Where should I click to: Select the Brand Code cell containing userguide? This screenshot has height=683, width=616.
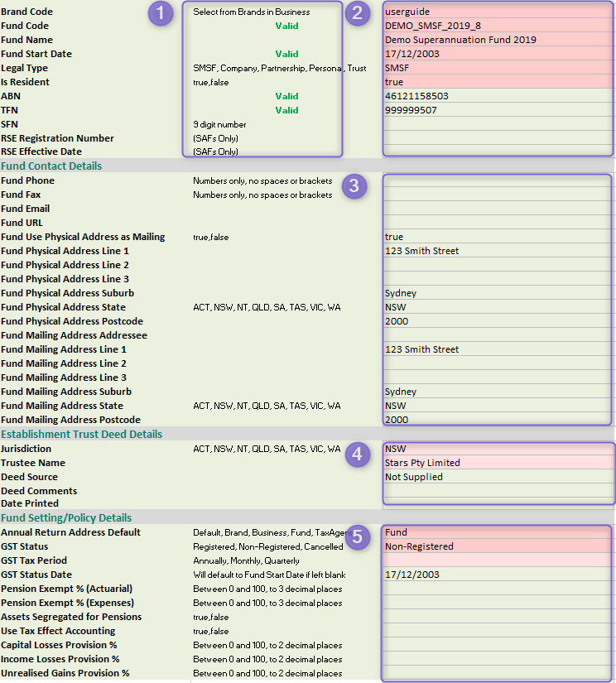tap(498, 12)
